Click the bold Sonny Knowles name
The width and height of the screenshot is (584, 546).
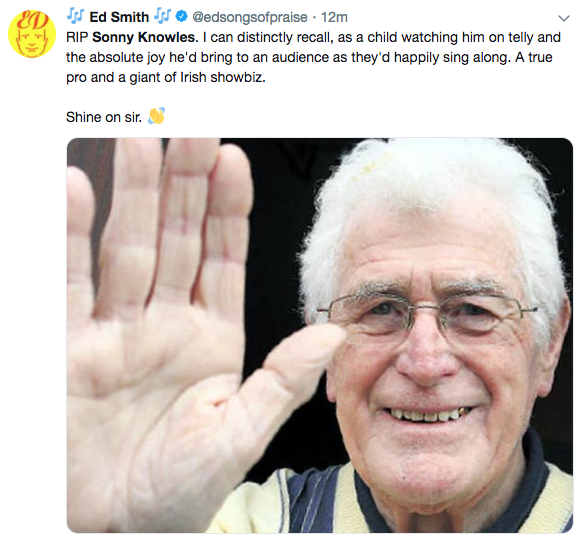(145, 37)
